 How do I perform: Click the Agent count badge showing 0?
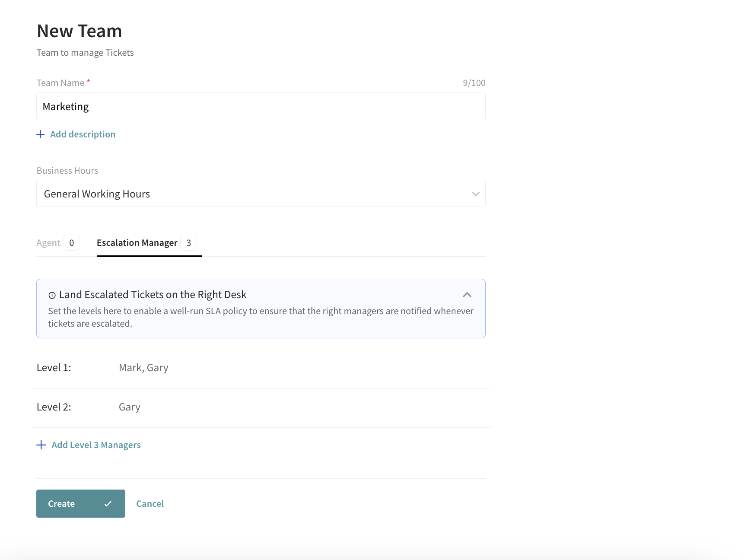point(72,243)
